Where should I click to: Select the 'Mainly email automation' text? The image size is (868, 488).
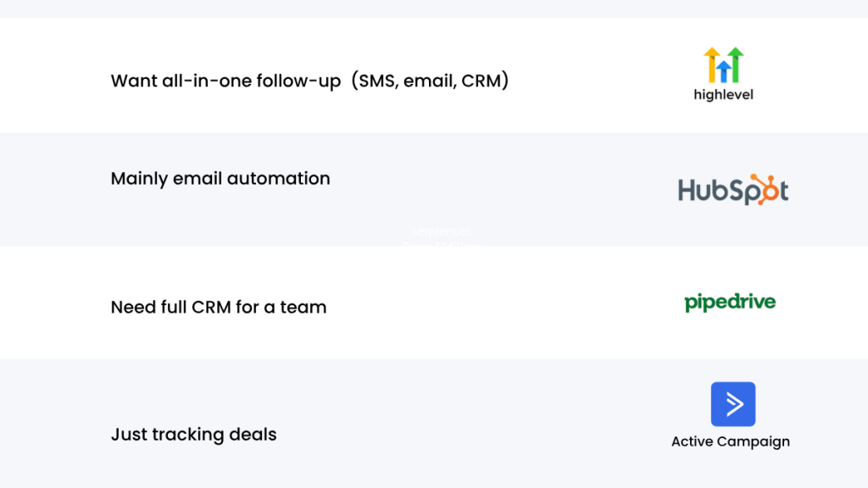[220, 179]
